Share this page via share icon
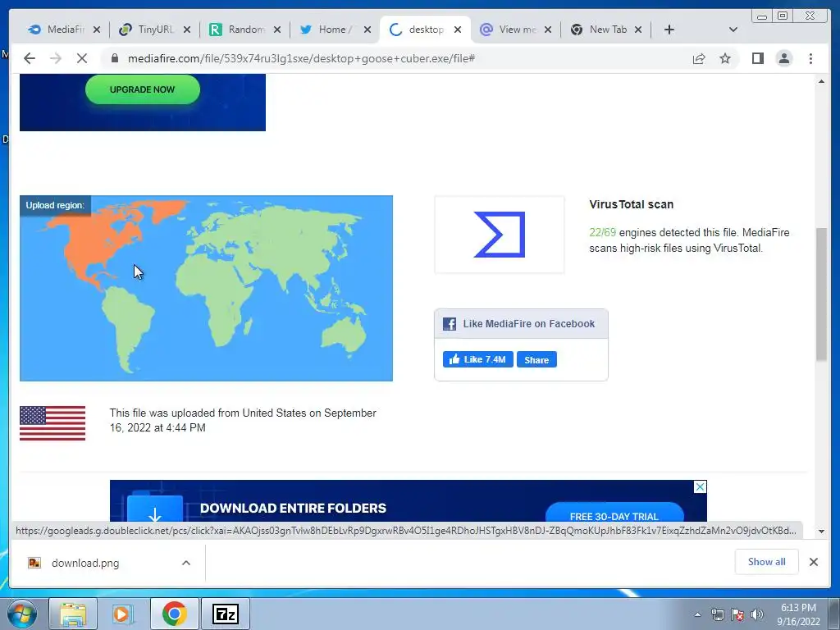Image resolution: width=840 pixels, height=630 pixels. pos(699,58)
